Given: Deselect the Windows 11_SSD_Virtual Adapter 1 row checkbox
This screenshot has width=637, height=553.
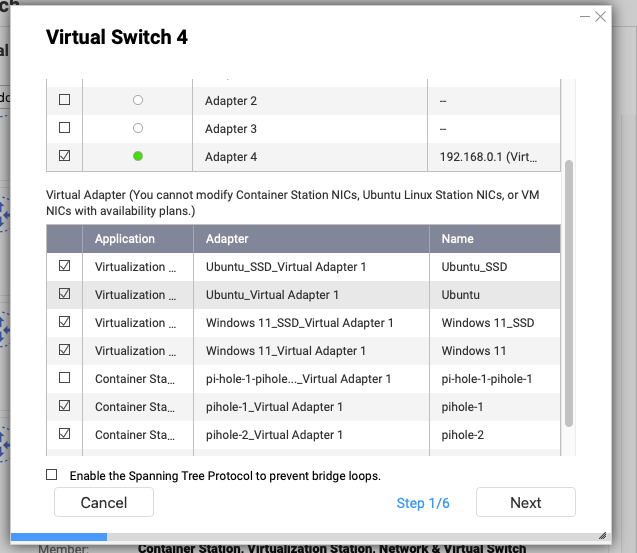Looking at the screenshot, I should pos(65,323).
